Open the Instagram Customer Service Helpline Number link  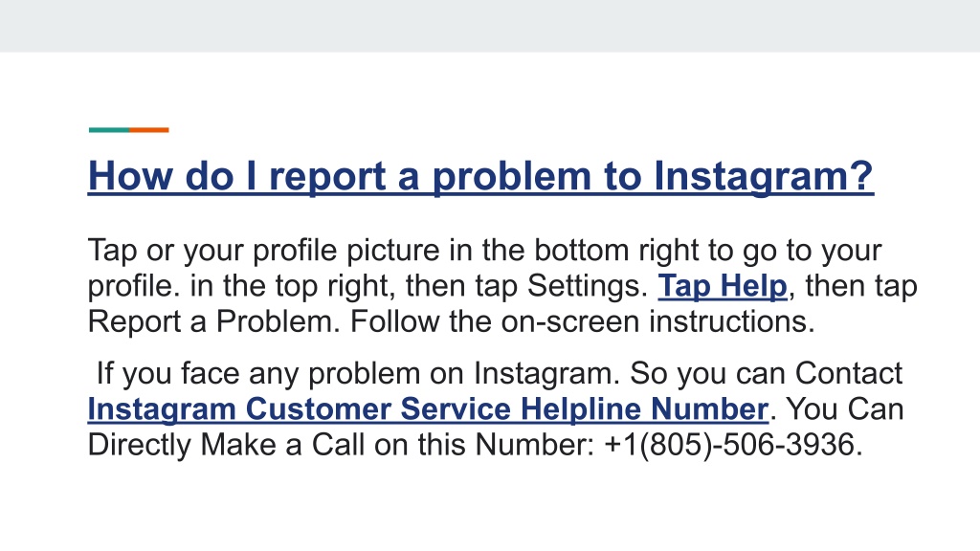tap(428, 409)
